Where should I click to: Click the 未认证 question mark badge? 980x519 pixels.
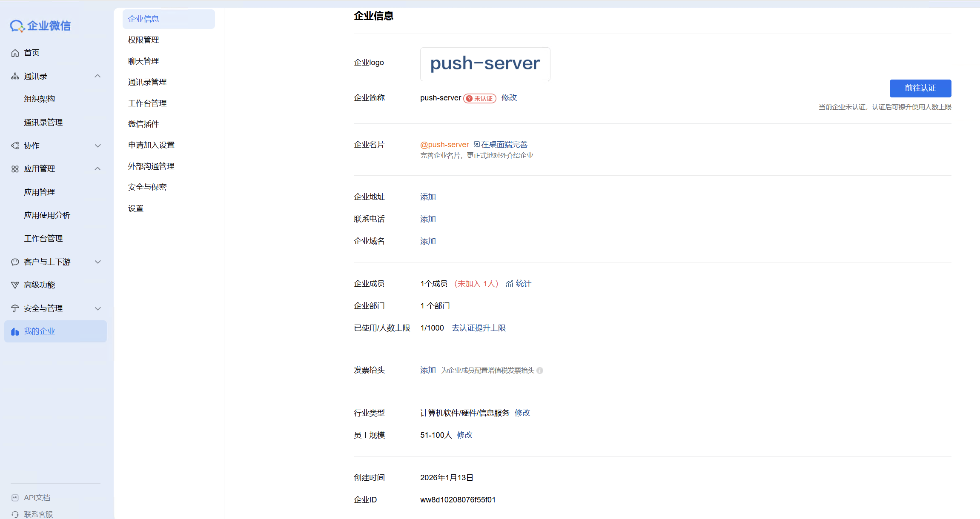(x=480, y=98)
